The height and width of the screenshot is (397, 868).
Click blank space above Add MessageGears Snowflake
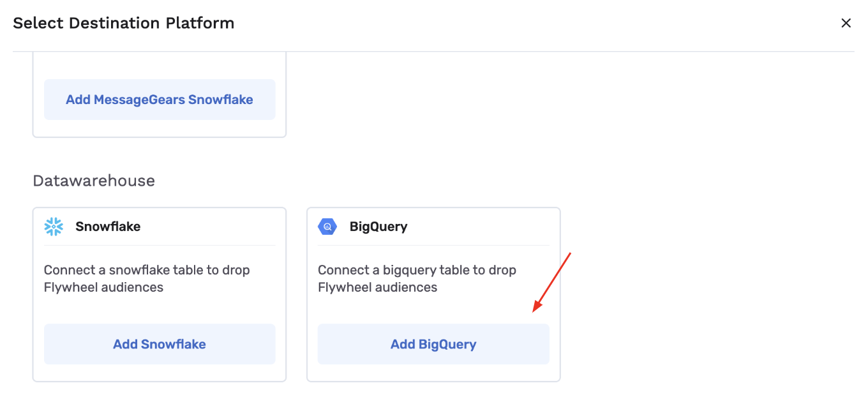pyautogui.click(x=160, y=65)
